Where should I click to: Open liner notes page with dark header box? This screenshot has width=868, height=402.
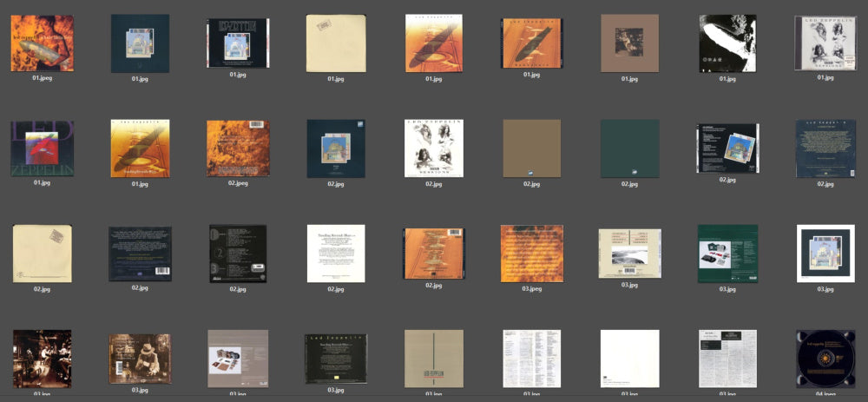(x=728, y=359)
